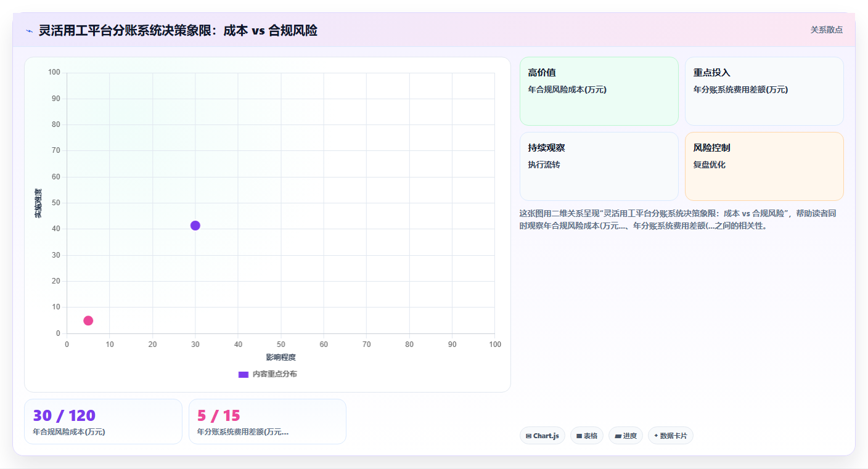Image resolution: width=868 pixels, height=469 pixels.
Task: Click the Chart.js tag chip
Action: [542, 436]
